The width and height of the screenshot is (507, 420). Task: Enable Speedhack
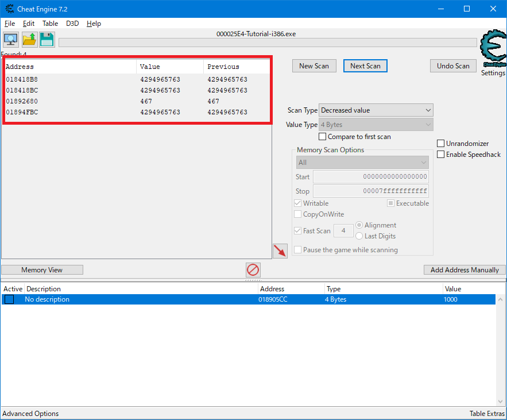[440, 154]
